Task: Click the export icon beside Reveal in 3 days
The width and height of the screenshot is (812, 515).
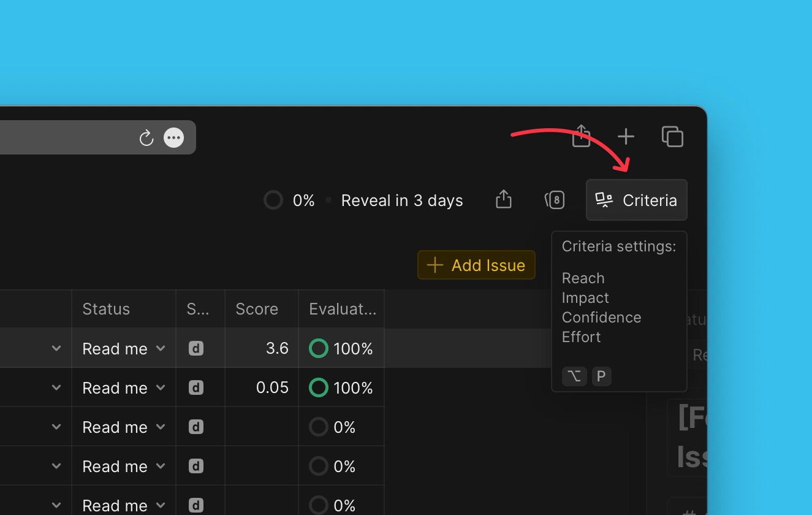Action: click(503, 199)
